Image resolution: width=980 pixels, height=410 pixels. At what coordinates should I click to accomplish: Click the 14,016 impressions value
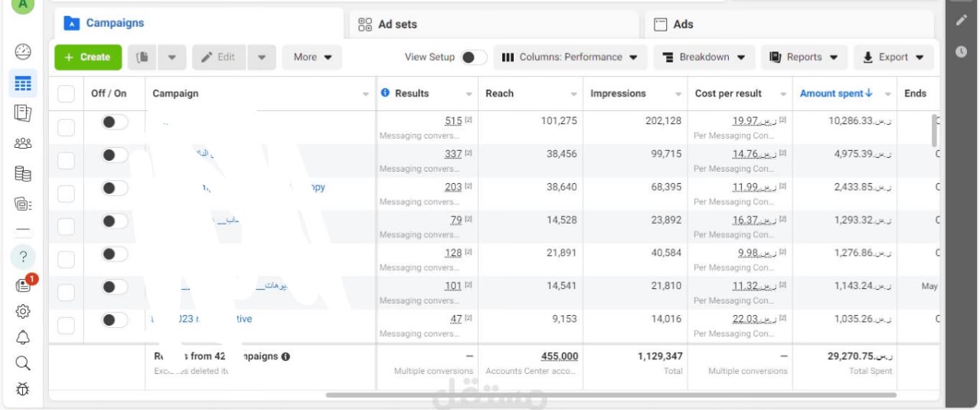(x=666, y=319)
